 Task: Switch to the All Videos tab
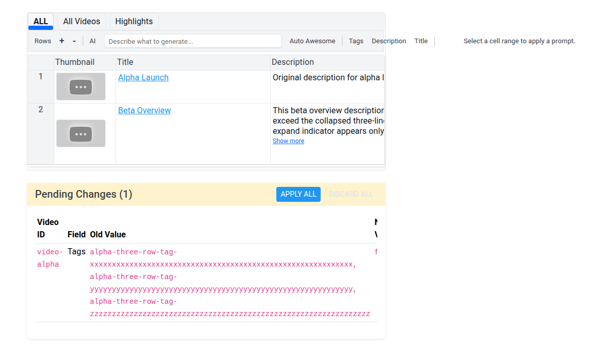click(81, 21)
